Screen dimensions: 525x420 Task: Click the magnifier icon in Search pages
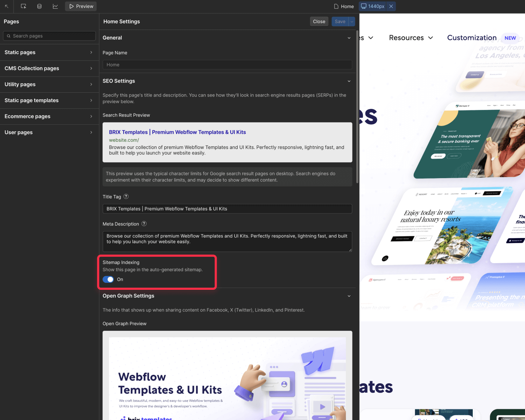[9, 36]
